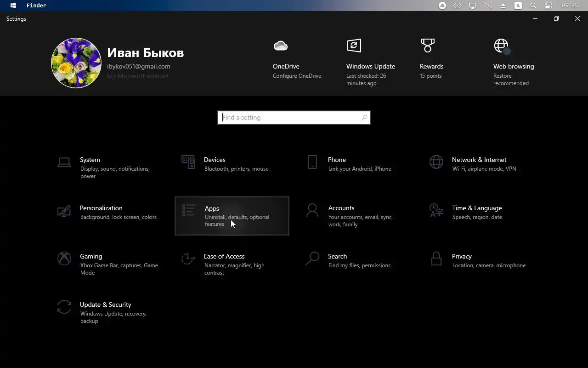Open the Devices keyboard-and-speaker icon

[x=188, y=162]
